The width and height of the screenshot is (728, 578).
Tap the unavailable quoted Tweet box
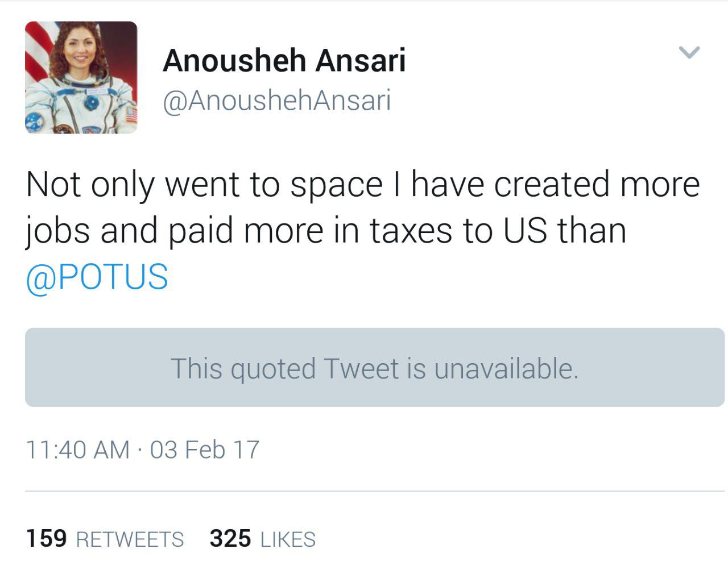click(x=375, y=367)
